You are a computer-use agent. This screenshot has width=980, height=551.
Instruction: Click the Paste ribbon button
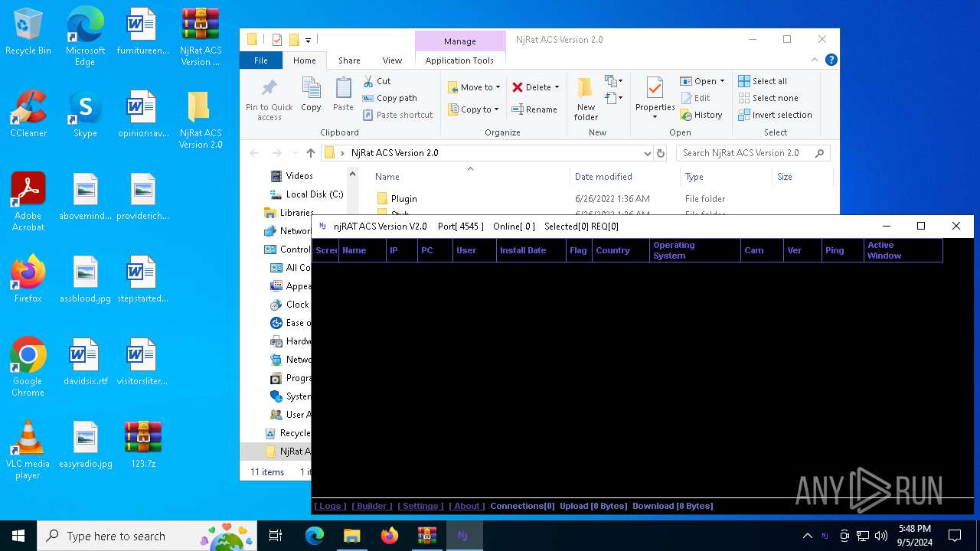tap(343, 95)
